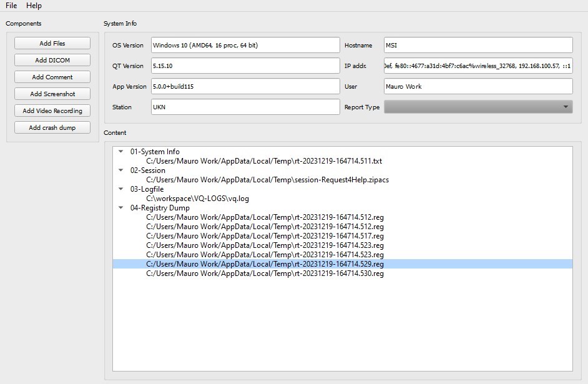Image resolution: width=588 pixels, height=384 pixels.
Task: Select the rt-20231219-164714.530.reg entry
Action: (265, 273)
